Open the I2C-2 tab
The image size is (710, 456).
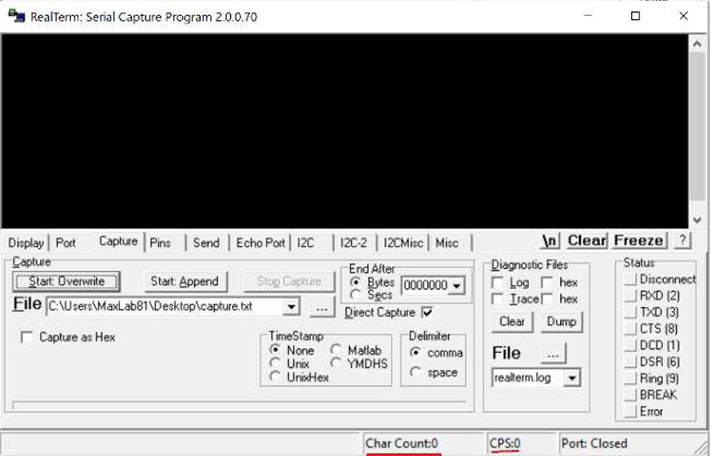[x=353, y=243]
